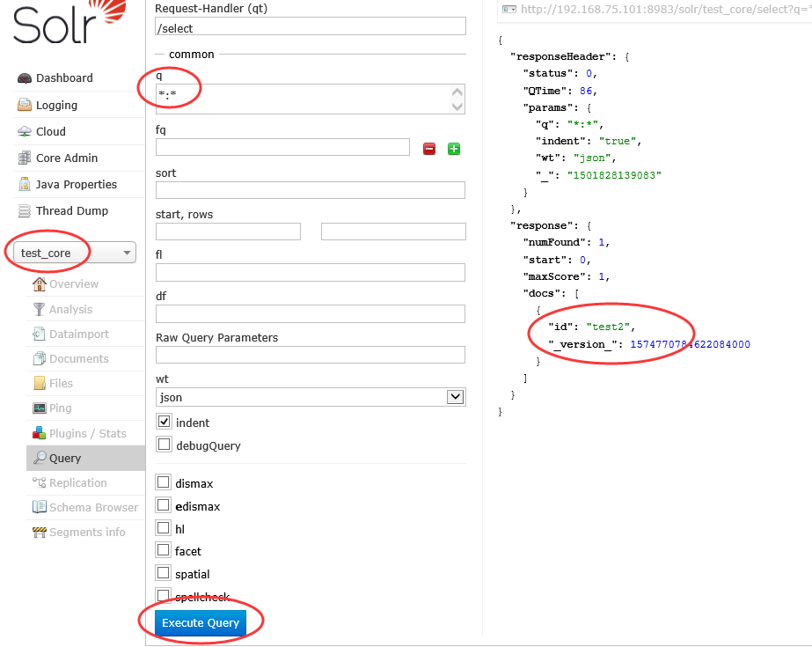Click the Overview house icon
The height and width of the screenshot is (647, 812).
[x=40, y=283]
